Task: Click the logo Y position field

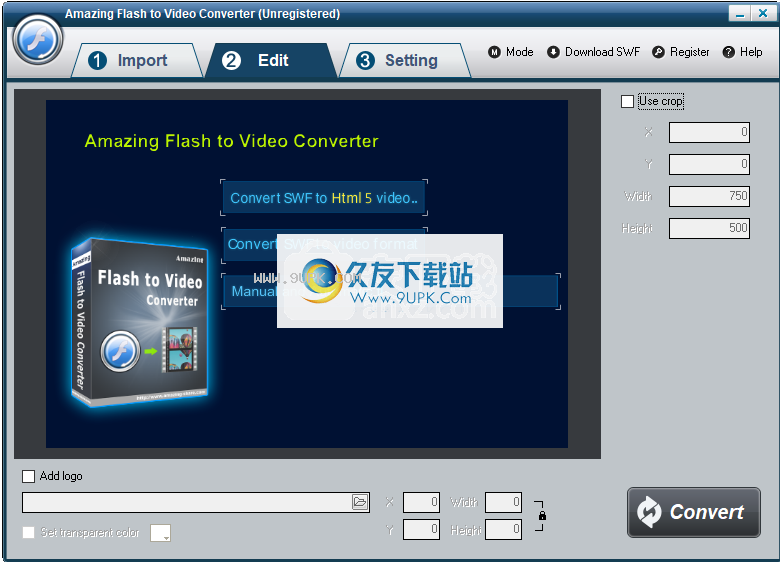Action: (x=421, y=529)
